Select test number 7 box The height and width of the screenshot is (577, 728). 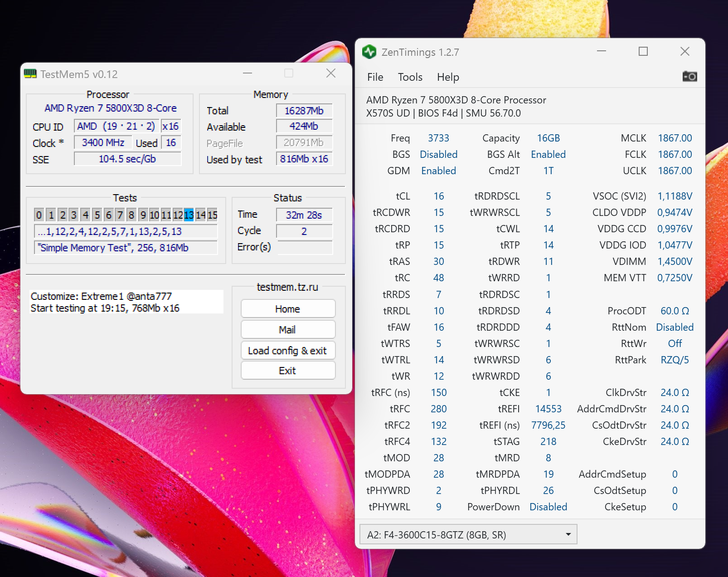[x=120, y=215]
